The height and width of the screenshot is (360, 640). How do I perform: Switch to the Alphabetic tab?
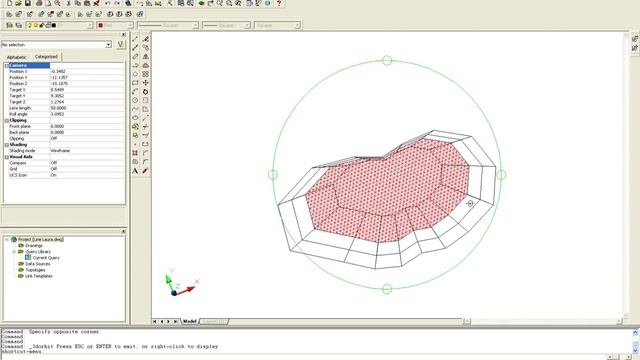tap(16, 57)
